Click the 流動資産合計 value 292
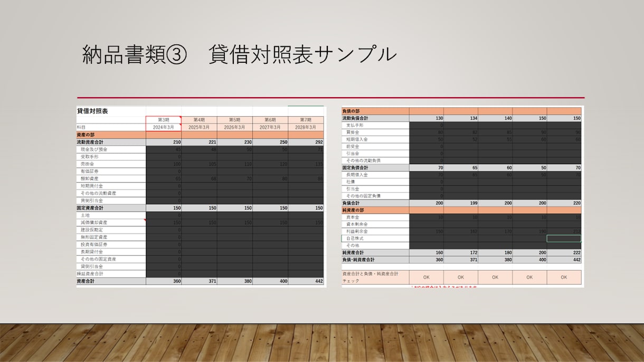Image resolution: width=644 pixels, height=362 pixels. (306, 142)
